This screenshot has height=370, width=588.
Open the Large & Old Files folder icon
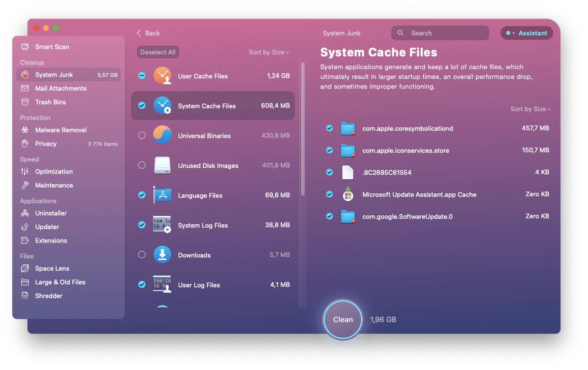click(x=25, y=282)
